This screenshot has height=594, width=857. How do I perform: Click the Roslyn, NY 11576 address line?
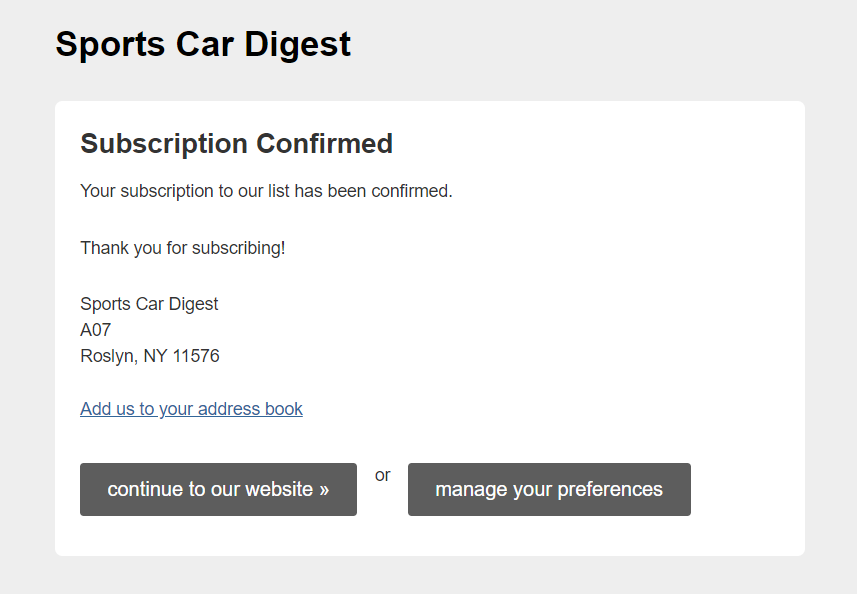click(x=150, y=356)
